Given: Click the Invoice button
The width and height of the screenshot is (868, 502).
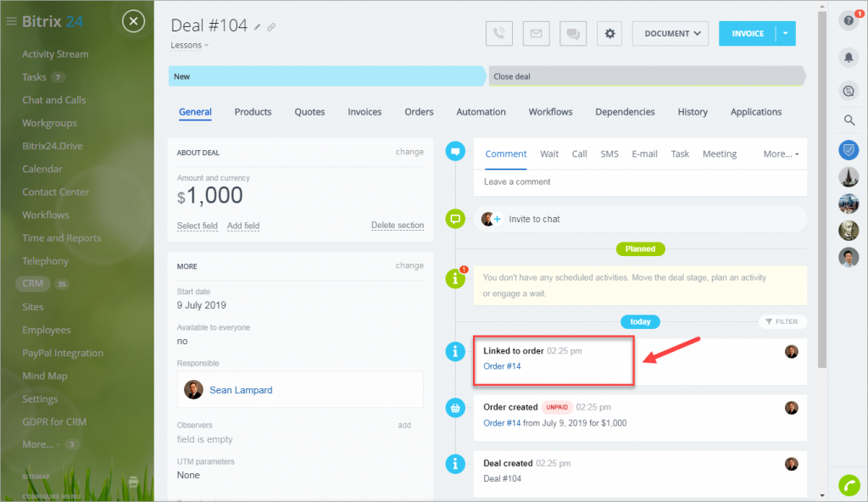Looking at the screenshot, I should (748, 34).
